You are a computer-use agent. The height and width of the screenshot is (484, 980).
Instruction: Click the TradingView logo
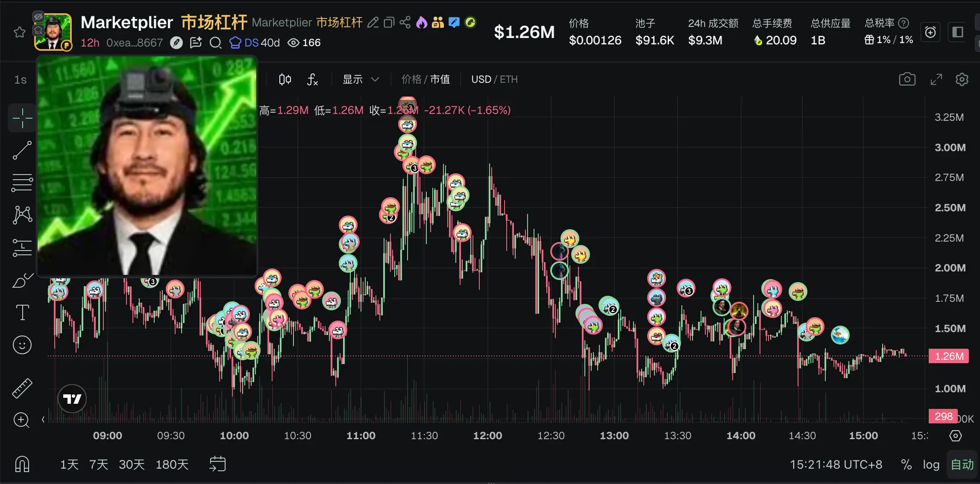pyautogui.click(x=72, y=399)
